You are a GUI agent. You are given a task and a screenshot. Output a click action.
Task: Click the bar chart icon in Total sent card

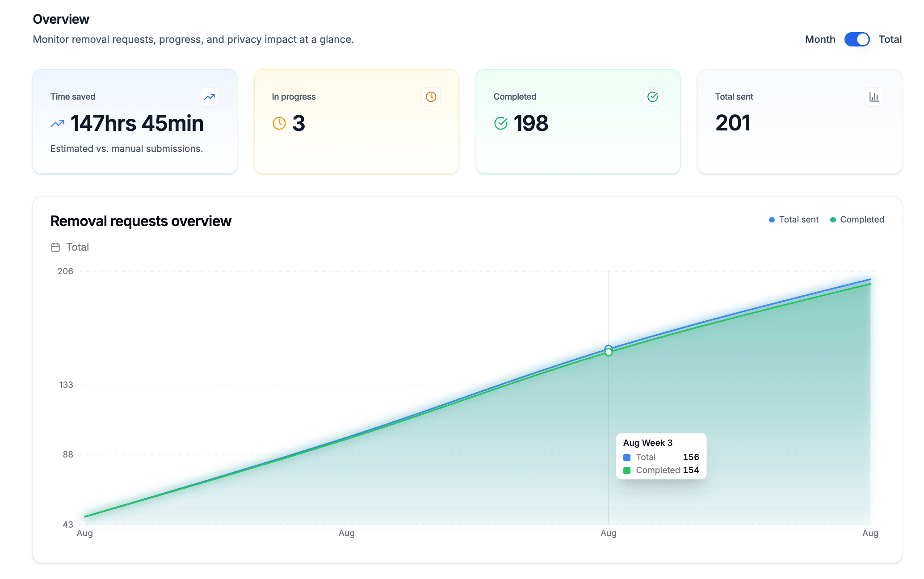[874, 97]
